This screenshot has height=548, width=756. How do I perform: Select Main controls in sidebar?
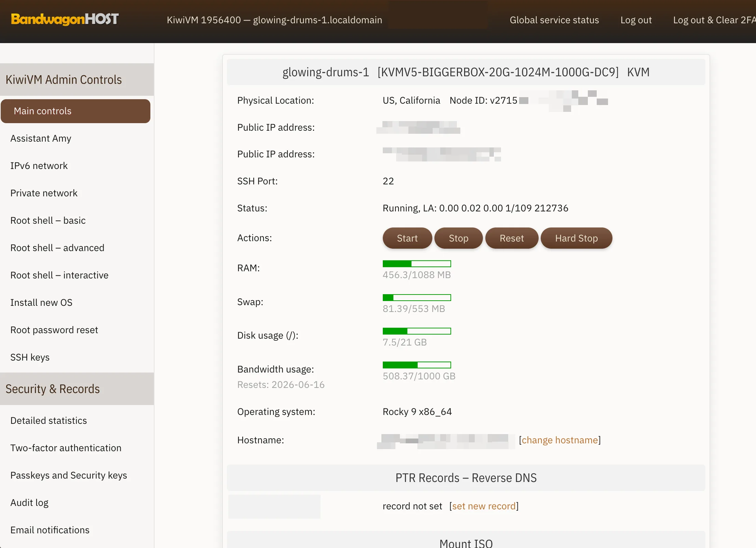pos(76,111)
